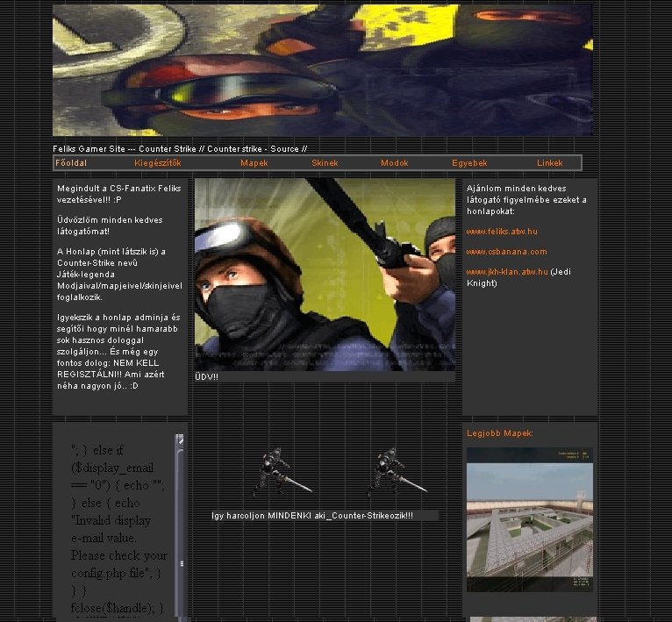Open the Modok page
The height and width of the screenshot is (622, 672).
(395, 163)
